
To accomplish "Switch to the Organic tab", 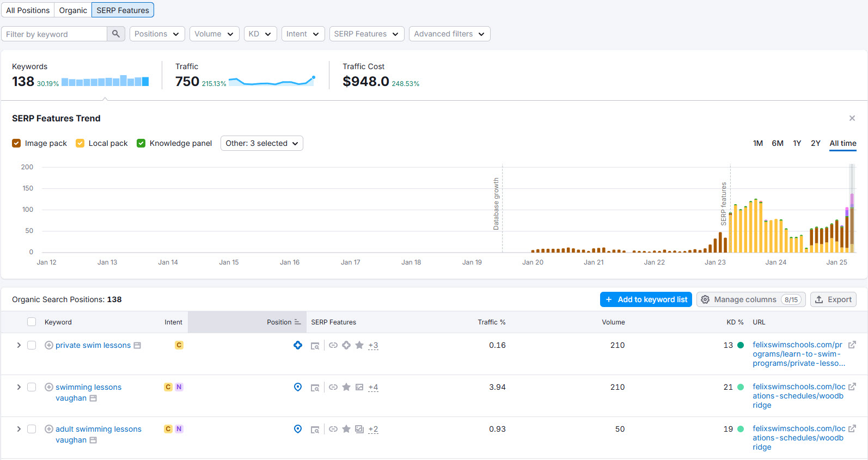I will point(73,10).
